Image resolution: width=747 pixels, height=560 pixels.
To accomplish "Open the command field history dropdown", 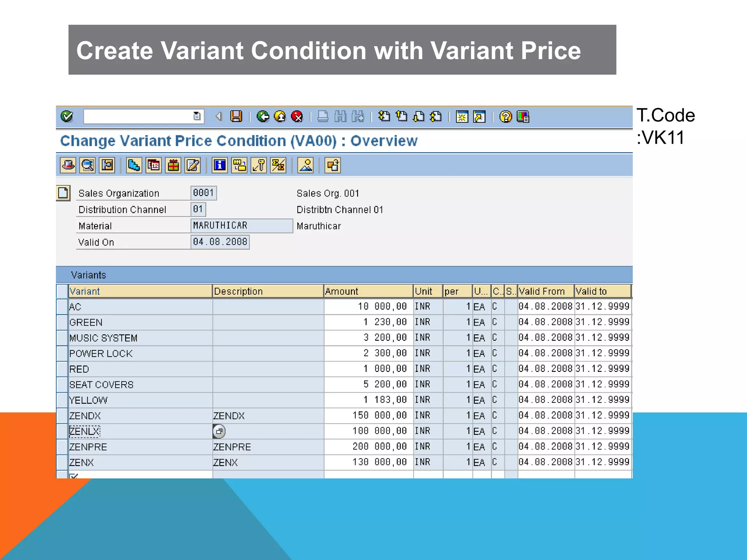I will tap(197, 116).
